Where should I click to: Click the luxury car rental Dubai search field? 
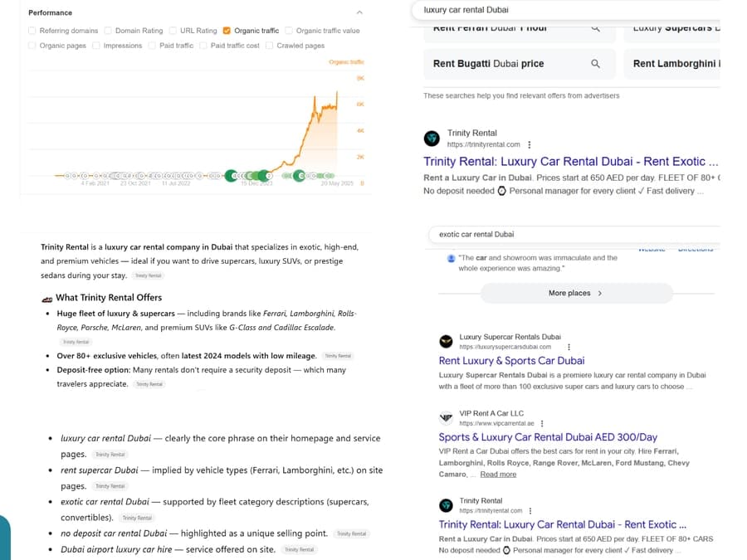pyautogui.click(x=566, y=10)
